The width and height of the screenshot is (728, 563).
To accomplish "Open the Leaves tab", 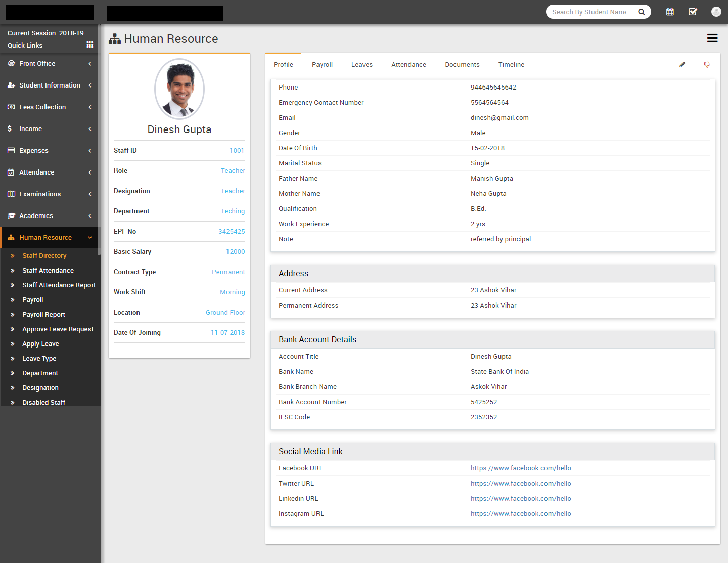I will tap(362, 65).
